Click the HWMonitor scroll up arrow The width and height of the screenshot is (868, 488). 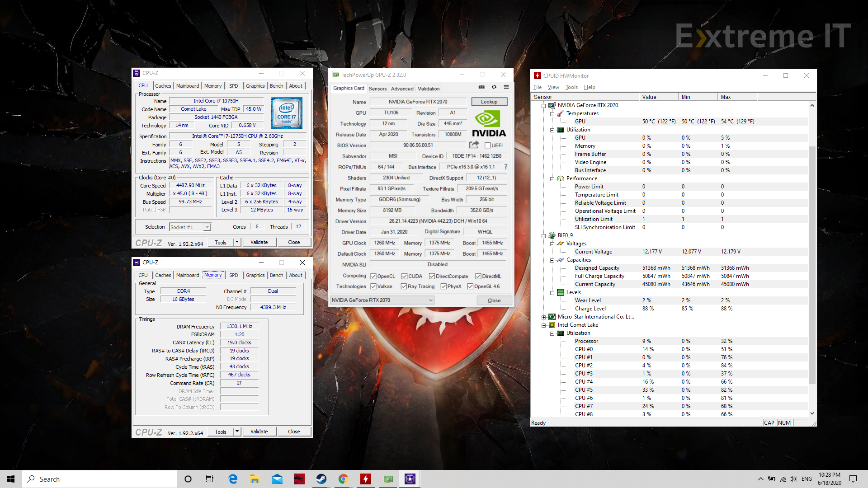click(812, 105)
